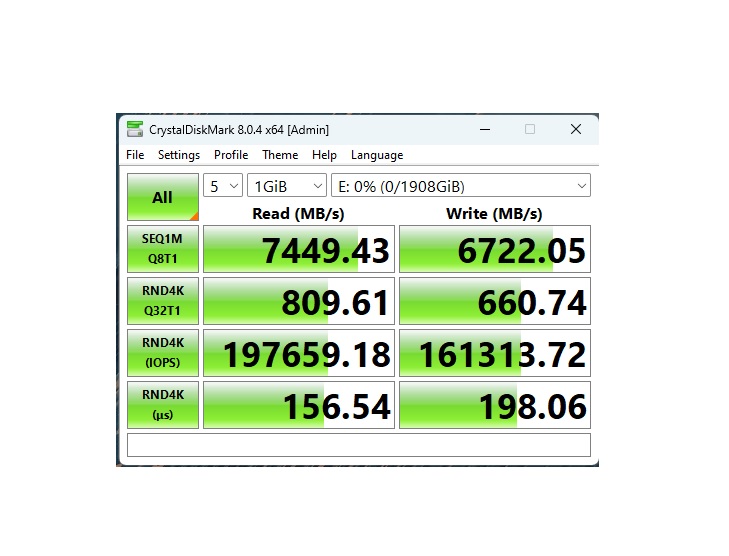Close the CrystalDiskMark window
729x556 pixels.
click(x=576, y=129)
